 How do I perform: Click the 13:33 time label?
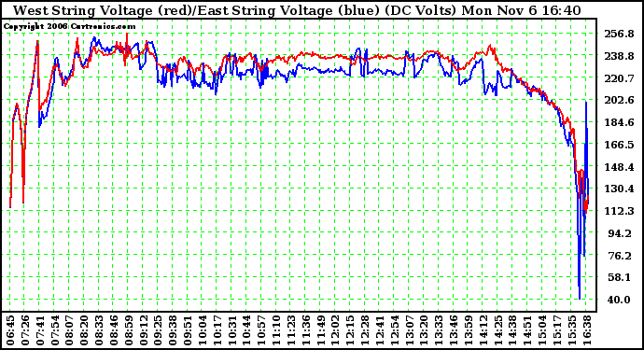439,329
